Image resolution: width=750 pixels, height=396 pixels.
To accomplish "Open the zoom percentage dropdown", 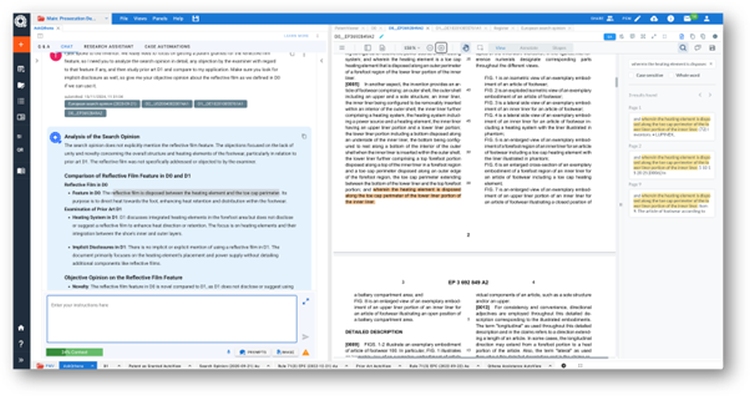I will (411, 48).
